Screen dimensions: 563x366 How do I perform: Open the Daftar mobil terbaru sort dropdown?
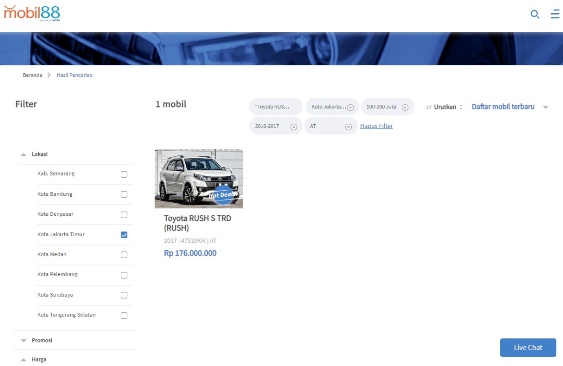point(503,107)
